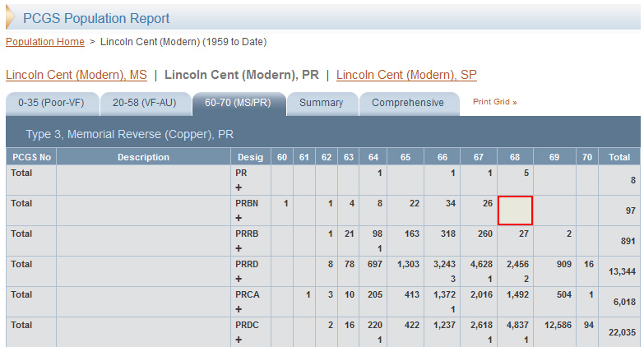Click the PR row total value 8
Viewport: 644px width, 347px height.
coord(633,180)
